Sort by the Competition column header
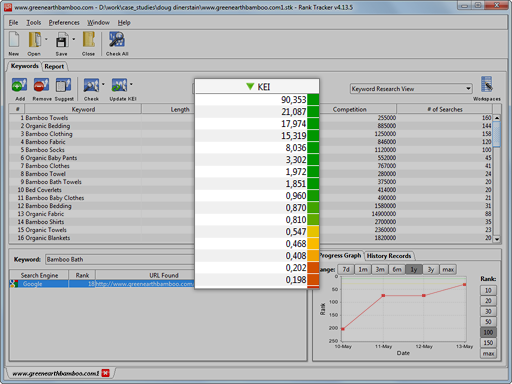512x384 pixels. coord(358,109)
